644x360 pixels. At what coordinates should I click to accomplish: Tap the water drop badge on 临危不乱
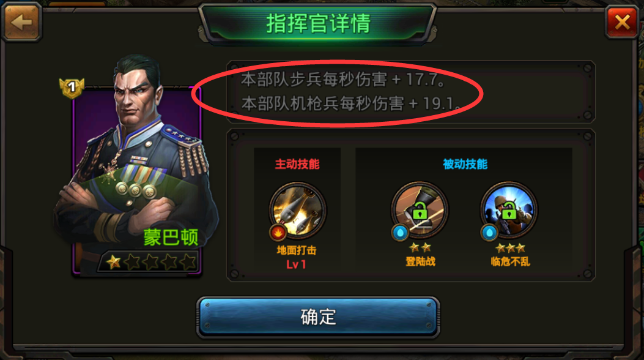[489, 233]
